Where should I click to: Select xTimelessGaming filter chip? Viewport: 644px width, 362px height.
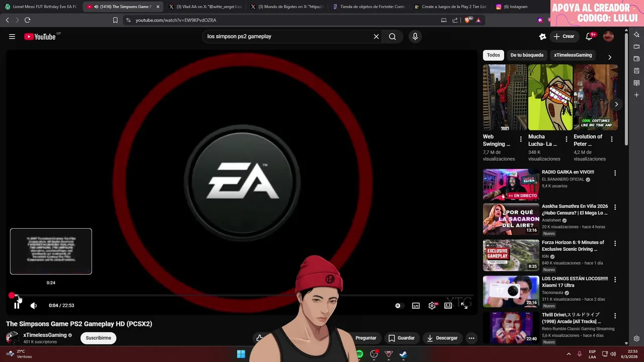click(x=573, y=55)
